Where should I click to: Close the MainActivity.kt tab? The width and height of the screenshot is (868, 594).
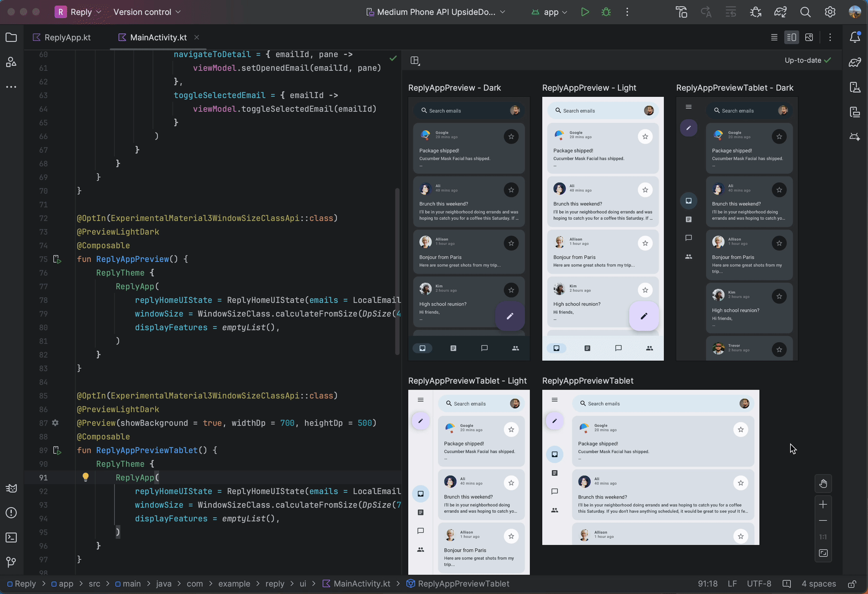point(196,37)
